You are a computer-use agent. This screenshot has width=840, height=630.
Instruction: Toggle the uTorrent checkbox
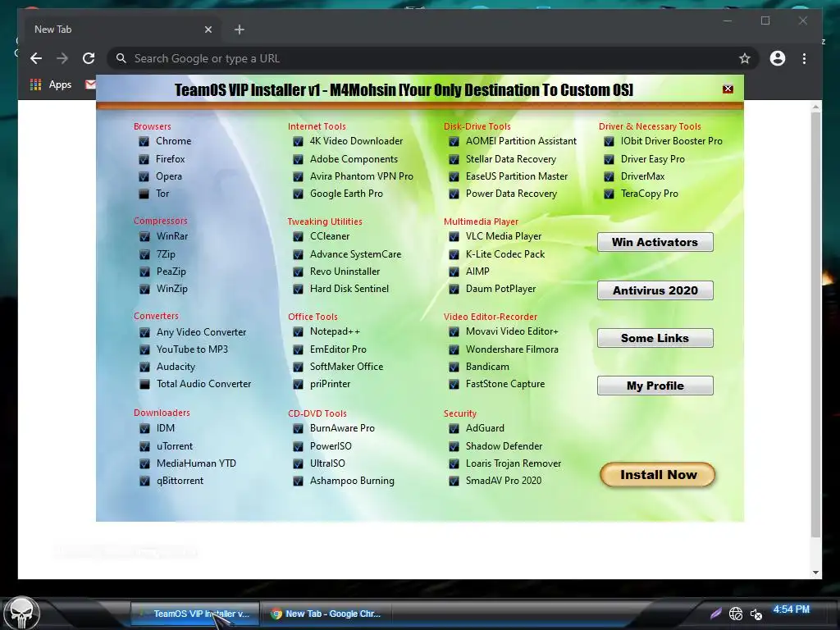click(x=144, y=446)
